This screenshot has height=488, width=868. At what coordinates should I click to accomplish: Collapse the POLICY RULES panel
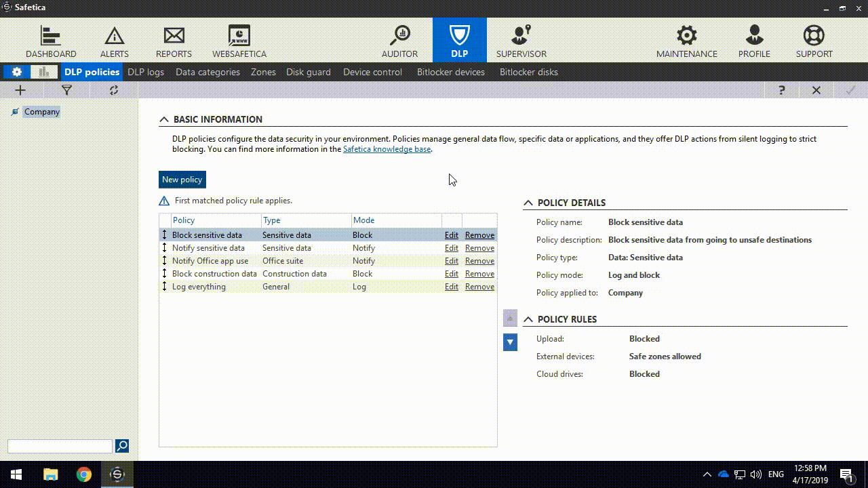coord(528,319)
